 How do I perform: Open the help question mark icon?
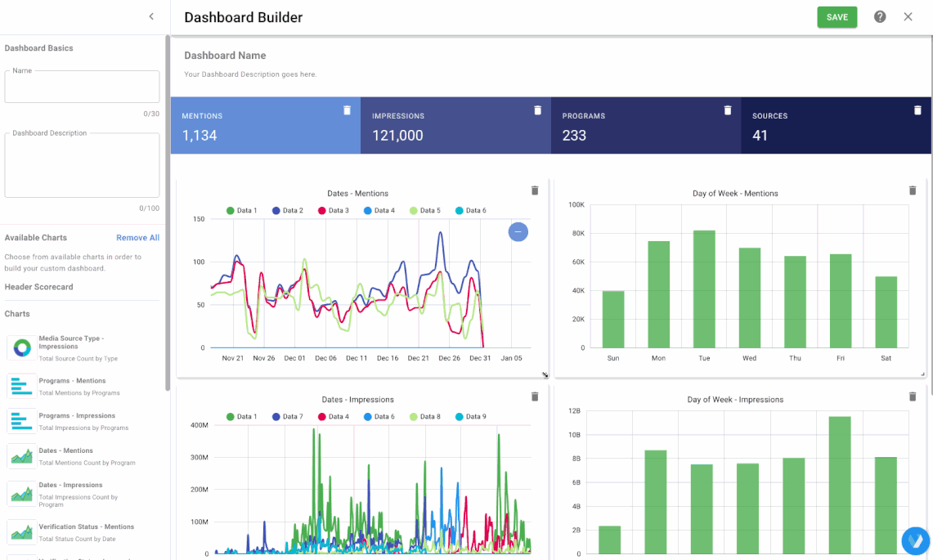[879, 16]
